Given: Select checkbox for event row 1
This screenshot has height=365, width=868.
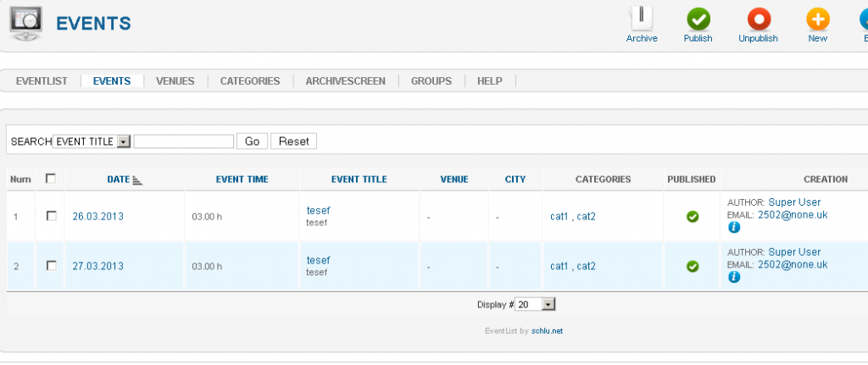Looking at the screenshot, I should 51,216.
